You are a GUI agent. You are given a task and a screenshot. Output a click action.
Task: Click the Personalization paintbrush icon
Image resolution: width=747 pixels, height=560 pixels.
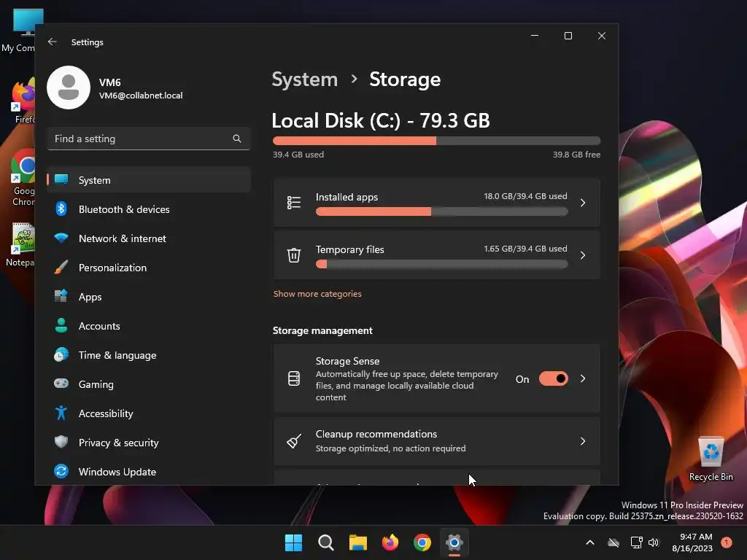click(x=61, y=267)
